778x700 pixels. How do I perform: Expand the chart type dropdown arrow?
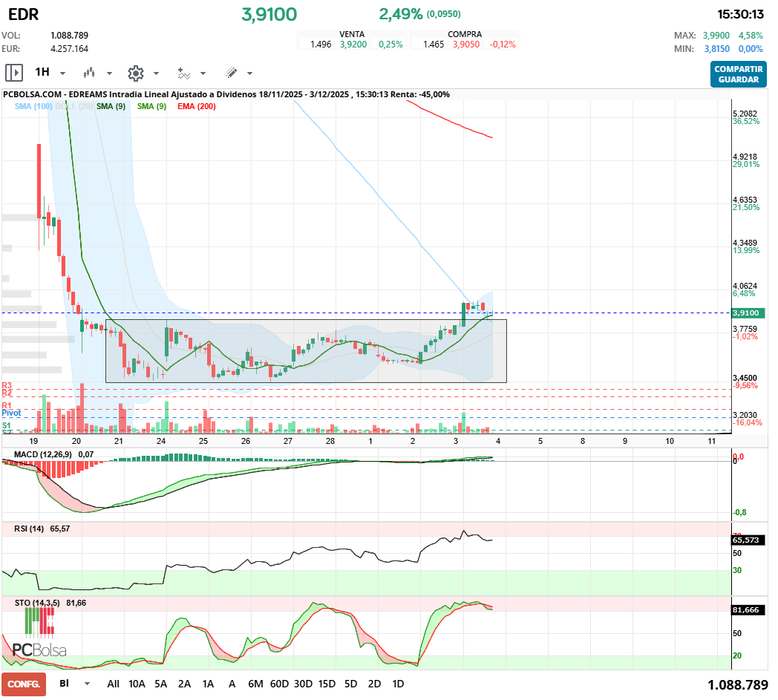coord(109,73)
